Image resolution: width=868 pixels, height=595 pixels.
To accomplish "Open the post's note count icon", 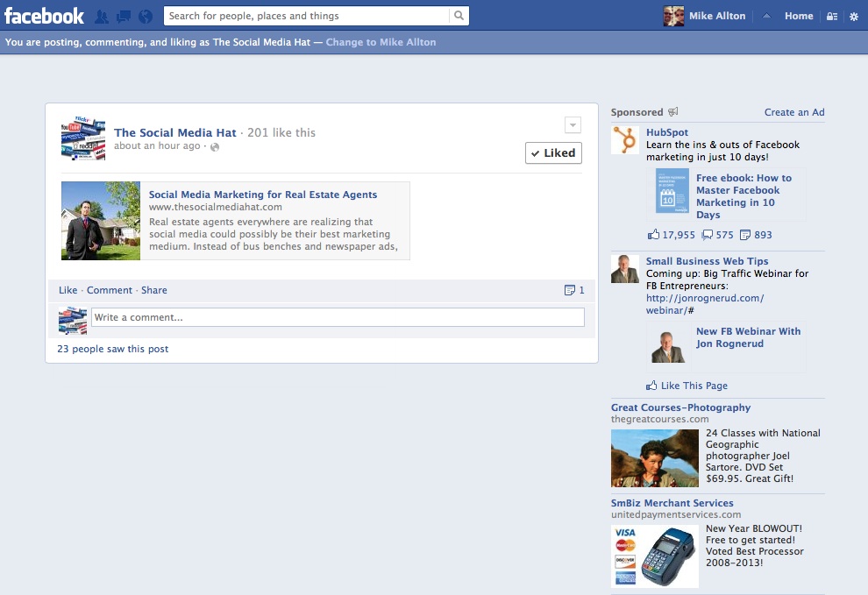I will [570, 290].
